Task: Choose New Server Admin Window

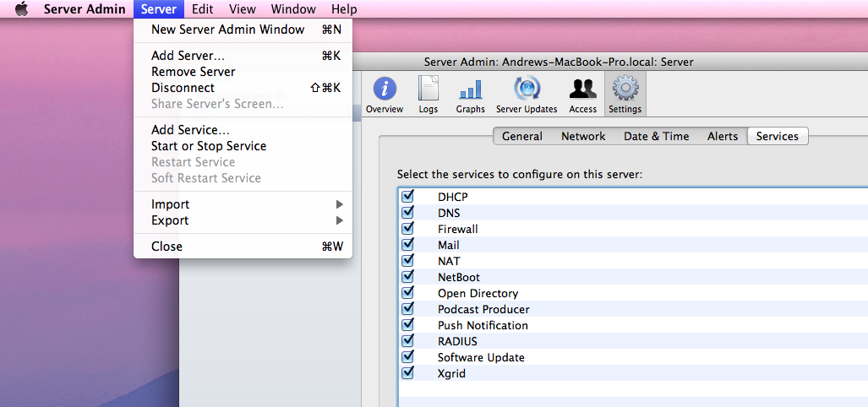Action: [x=243, y=30]
